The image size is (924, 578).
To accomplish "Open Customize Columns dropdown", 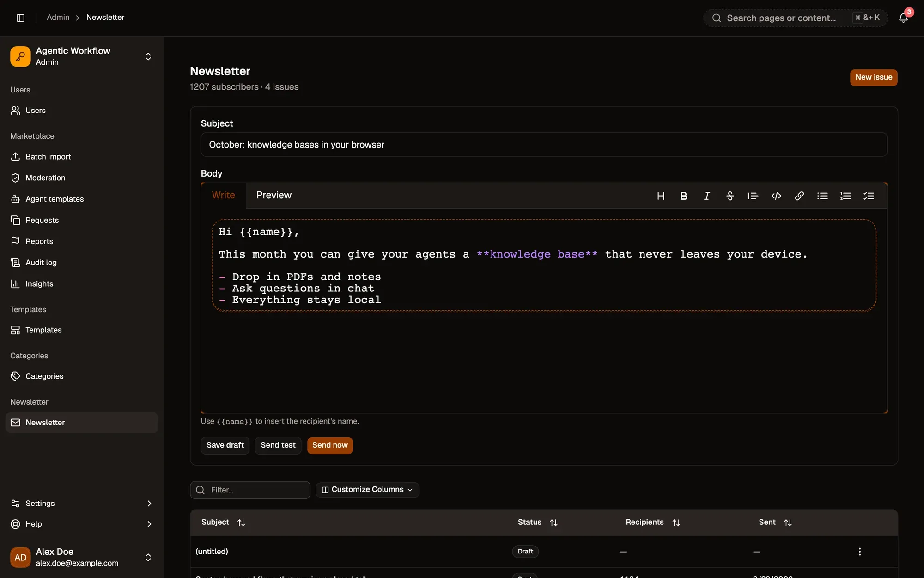I will [x=367, y=490].
